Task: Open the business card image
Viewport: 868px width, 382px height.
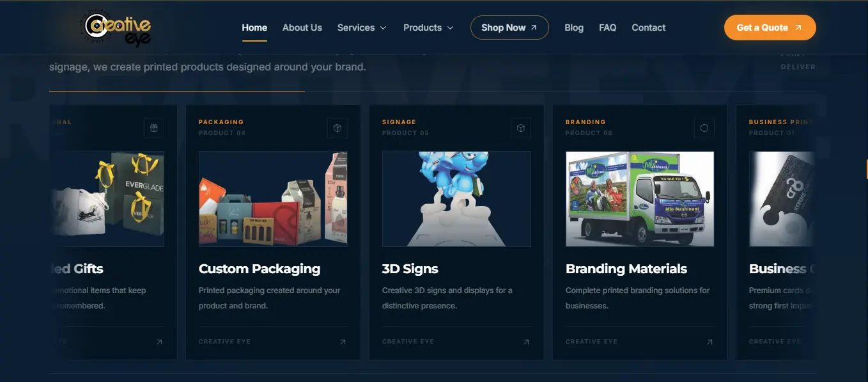Action: tap(782, 199)
